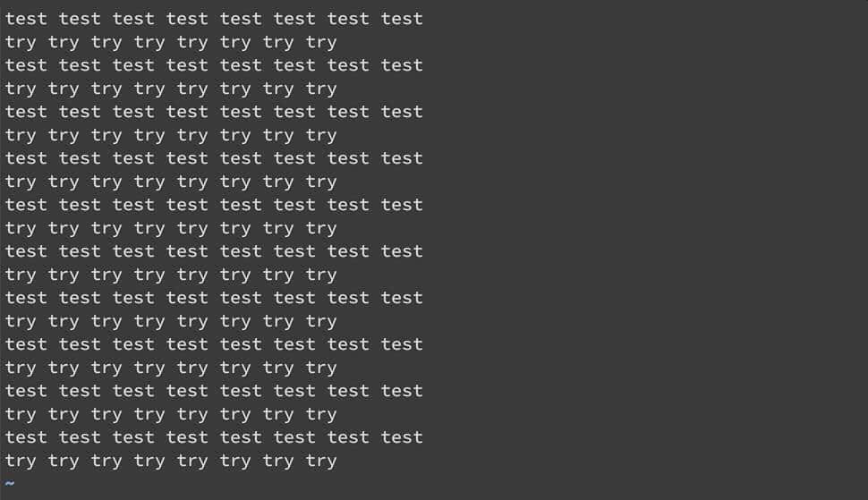Click the first 'test' on line nineteen

26,437
